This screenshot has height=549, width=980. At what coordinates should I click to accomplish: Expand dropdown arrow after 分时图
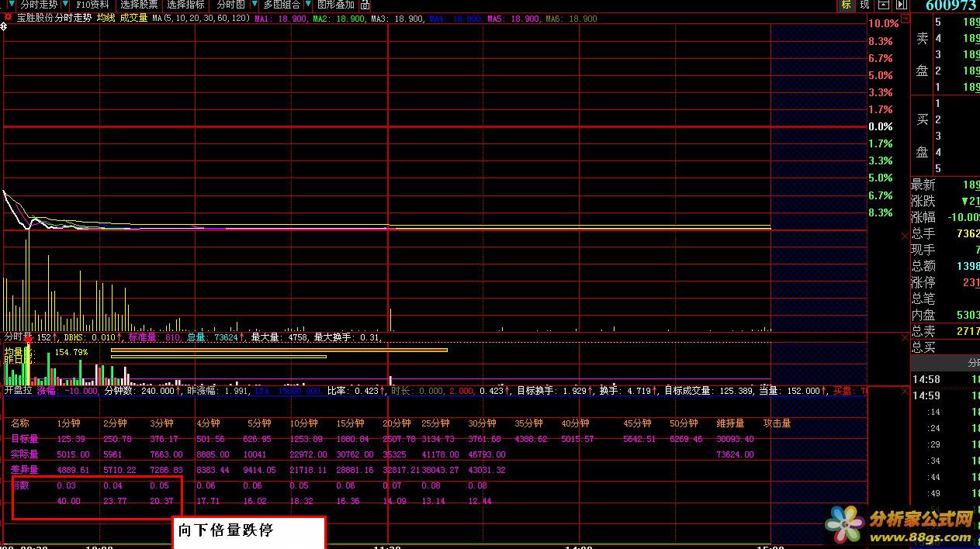pyautogui.click(x=255, y=5)
